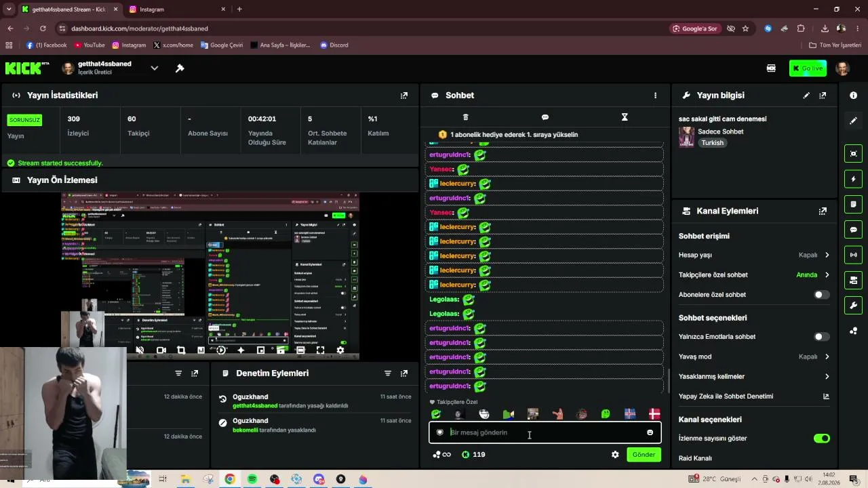Screen dimensions: 868x488
Task: Bookmark this page with the star icon
Action: pyautogui.click(x=745, y=28)
